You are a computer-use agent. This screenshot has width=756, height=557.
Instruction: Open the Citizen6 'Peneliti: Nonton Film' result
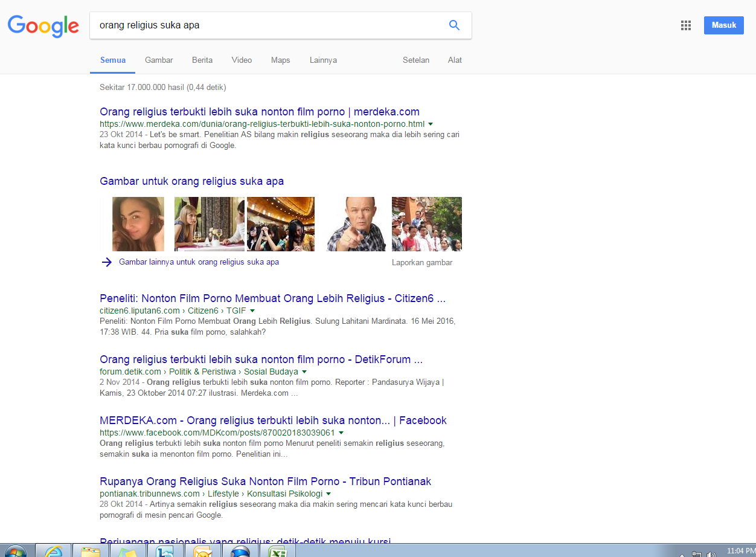pyautogui.click(x=273, y=298)
